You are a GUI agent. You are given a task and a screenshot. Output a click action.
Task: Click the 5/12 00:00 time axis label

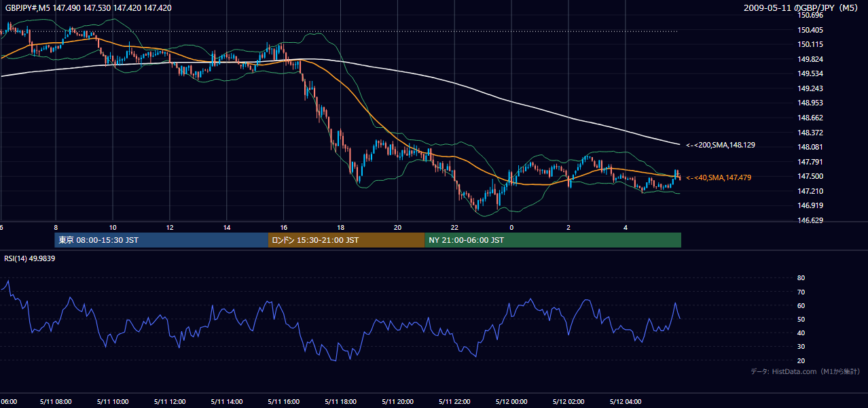point(511,401)
